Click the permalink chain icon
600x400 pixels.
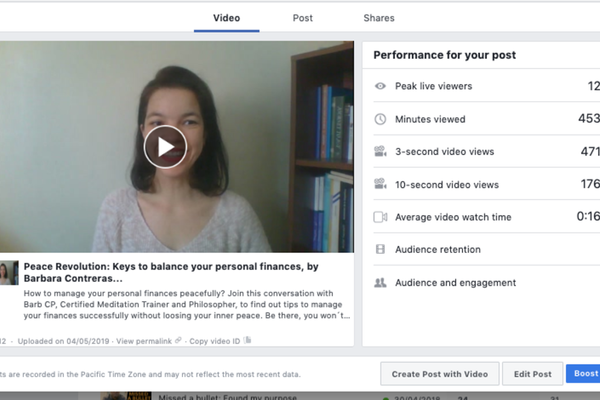(178, 340)
